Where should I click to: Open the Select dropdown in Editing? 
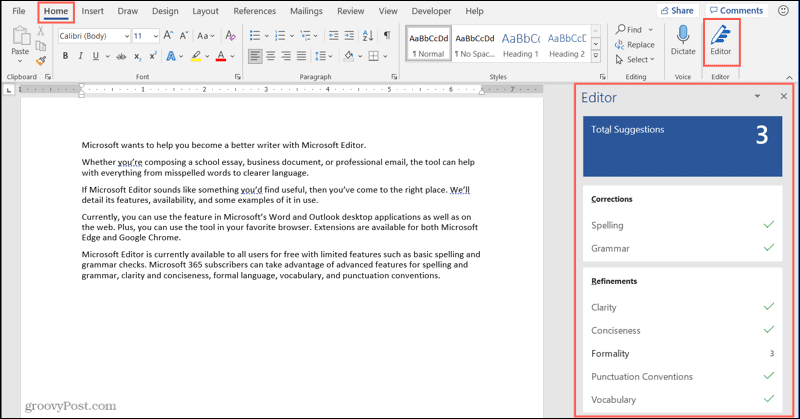point(635,60)
